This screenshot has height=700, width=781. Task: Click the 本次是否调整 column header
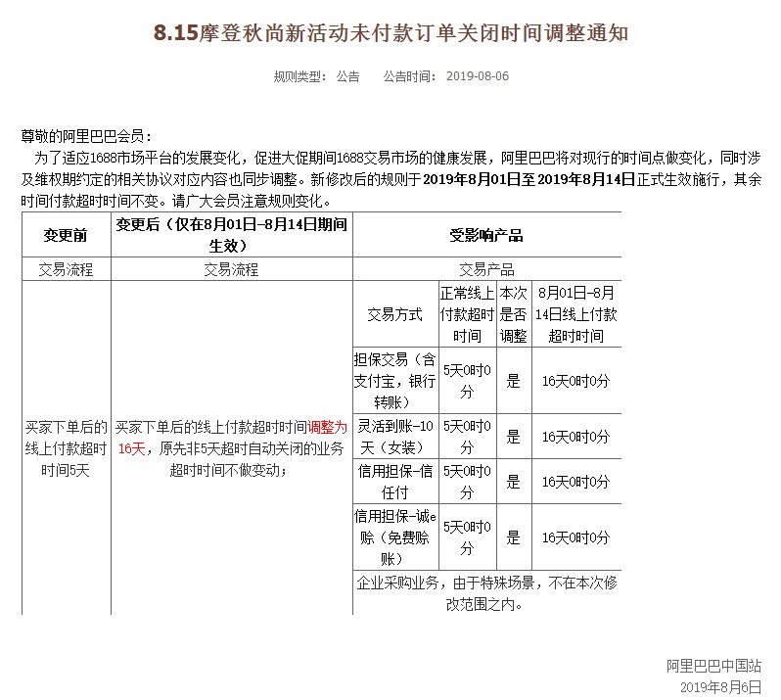tap(514, 314)
